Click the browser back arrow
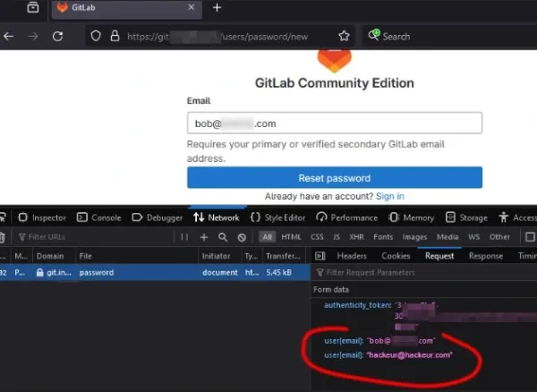This screenshot has width=537, height=392. pyautogui.click(x=9, y=36)
